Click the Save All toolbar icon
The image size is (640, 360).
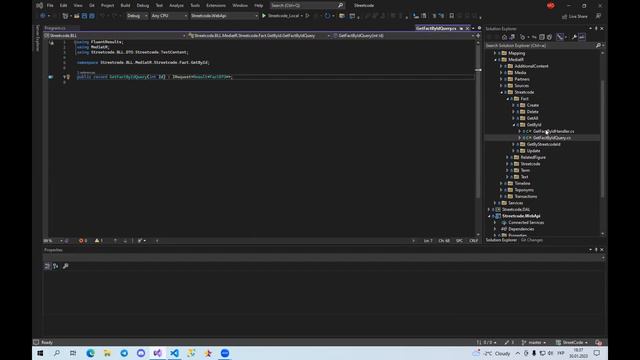tap(92, 16)
